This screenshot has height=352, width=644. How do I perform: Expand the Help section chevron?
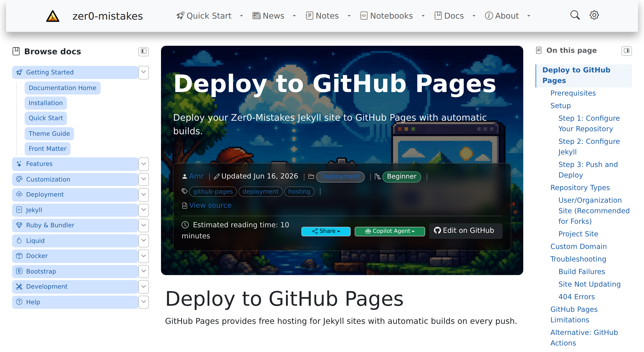(x=144, y=302)
